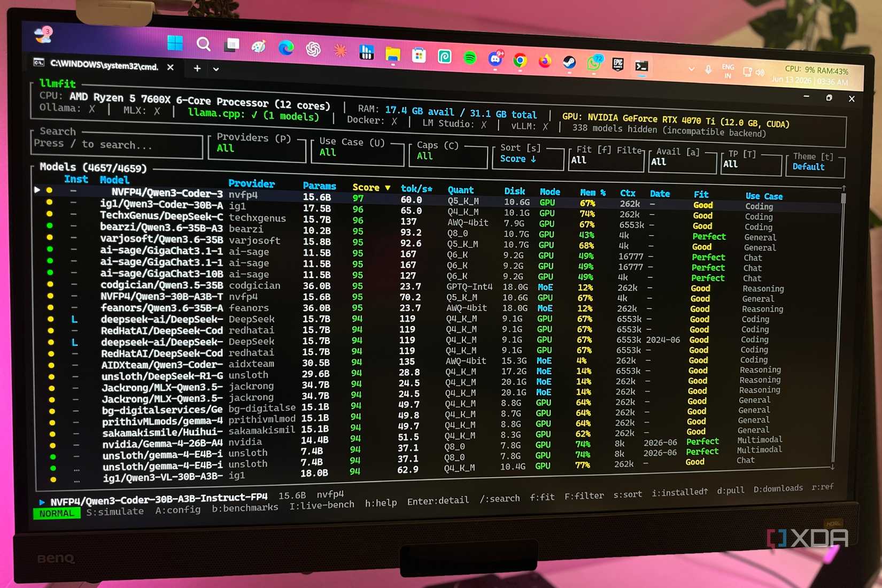Open File Explorer from the taskbar
The height and width of the screenshot is (588, 882).
pyautogui.click(x=393, y=54)
